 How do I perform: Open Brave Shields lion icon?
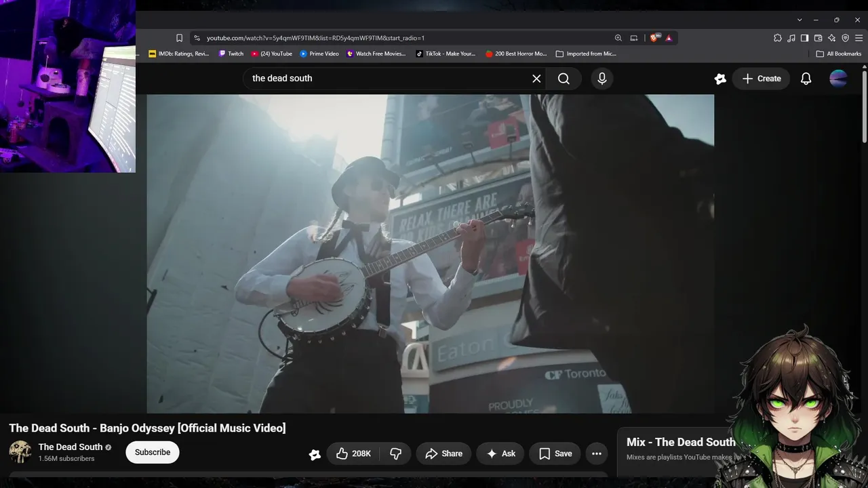(x=654, y=38)
